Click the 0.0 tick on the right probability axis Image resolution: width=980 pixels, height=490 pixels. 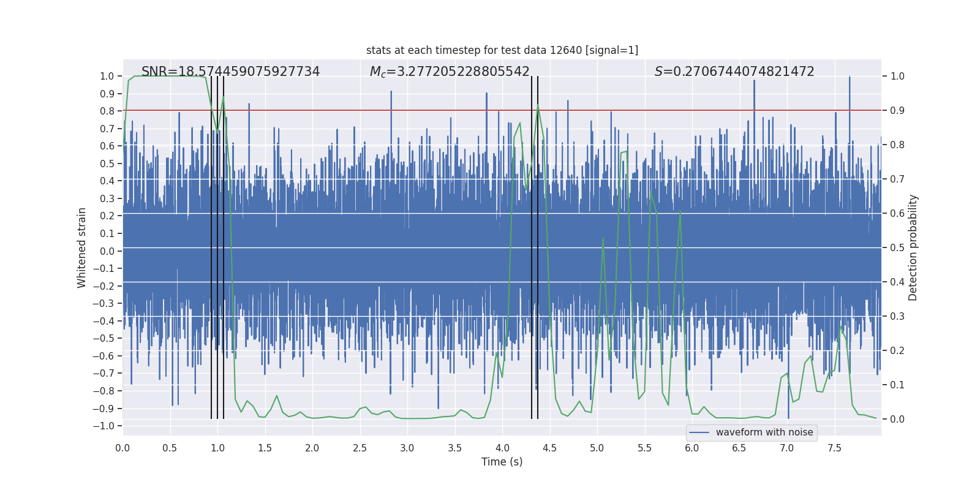897,419
